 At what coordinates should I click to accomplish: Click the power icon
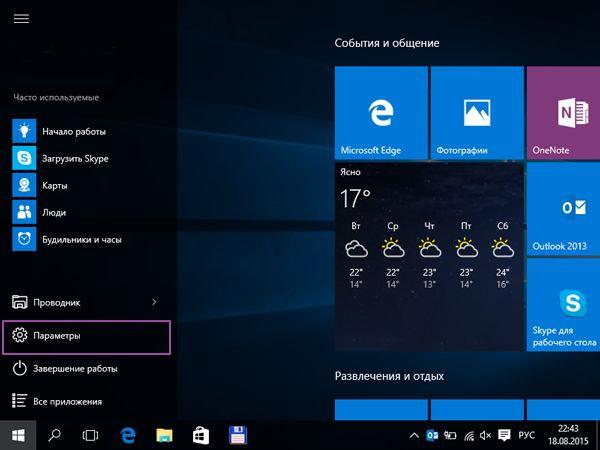20,369
